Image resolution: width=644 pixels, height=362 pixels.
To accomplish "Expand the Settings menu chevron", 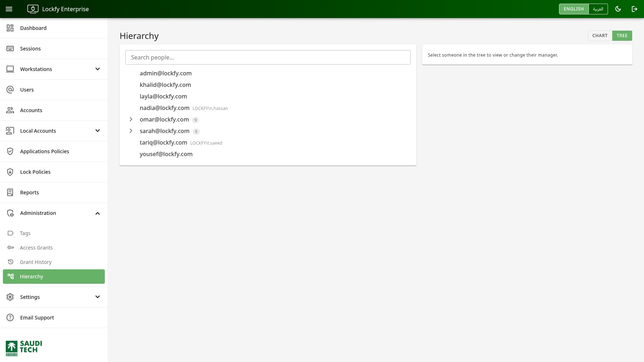I will (x=98, y=297).
